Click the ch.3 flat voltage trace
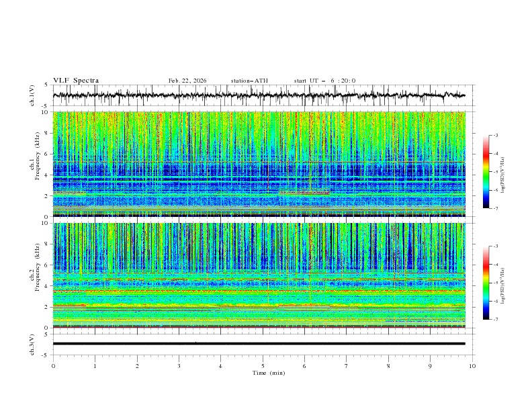The height and width of the screenshot is (411, 532). click(259, 344)
